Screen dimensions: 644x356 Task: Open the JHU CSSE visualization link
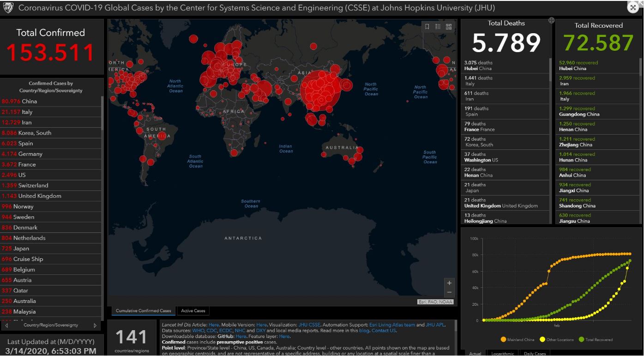click(309, 325)
